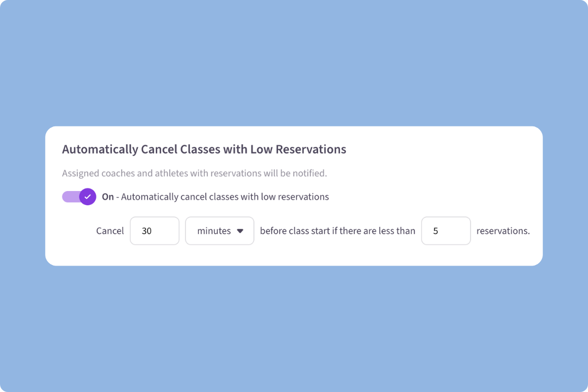
Task: Disable automatic class cancellation toggle
Action: [x=78, y=196]
